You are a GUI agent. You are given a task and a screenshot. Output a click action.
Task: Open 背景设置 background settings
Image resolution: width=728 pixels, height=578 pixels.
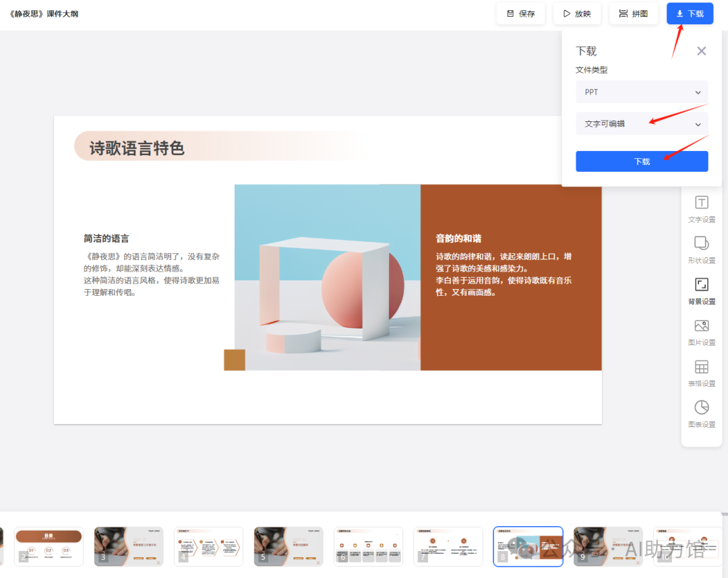click(702, 291)
